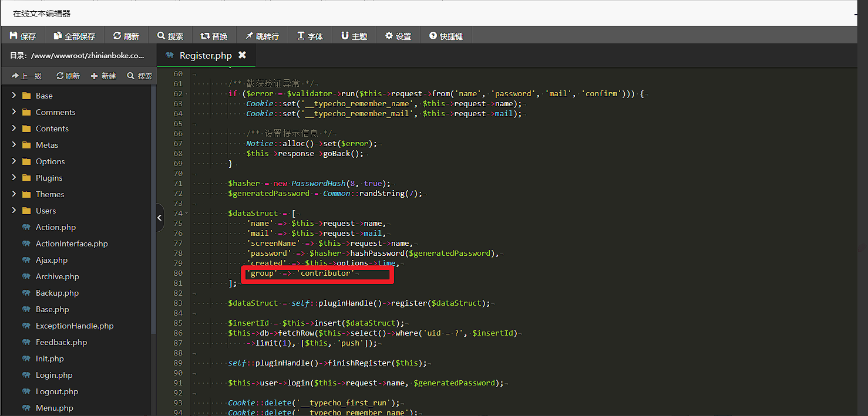Close the Register.php tab

[242, 55]
